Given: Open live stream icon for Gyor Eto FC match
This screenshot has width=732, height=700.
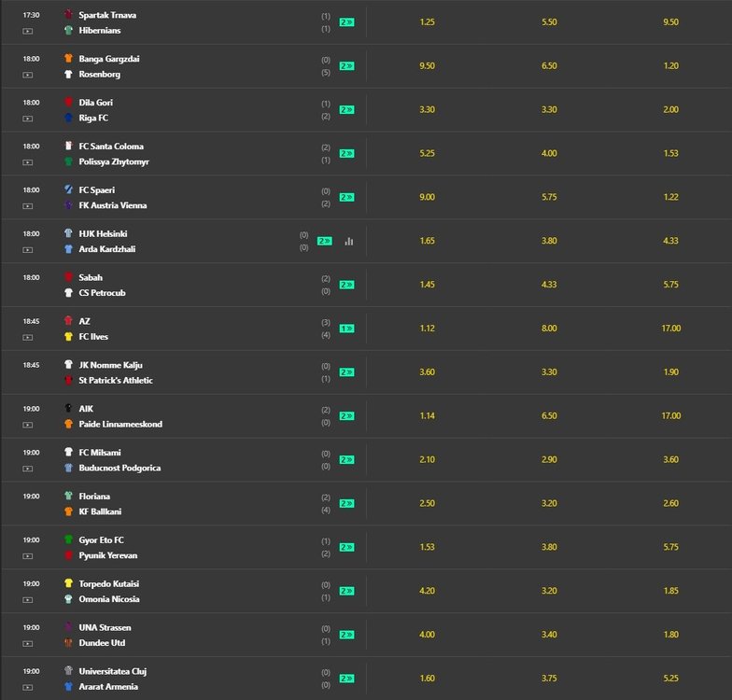Looking at the screenshot, I should (28, 556).
